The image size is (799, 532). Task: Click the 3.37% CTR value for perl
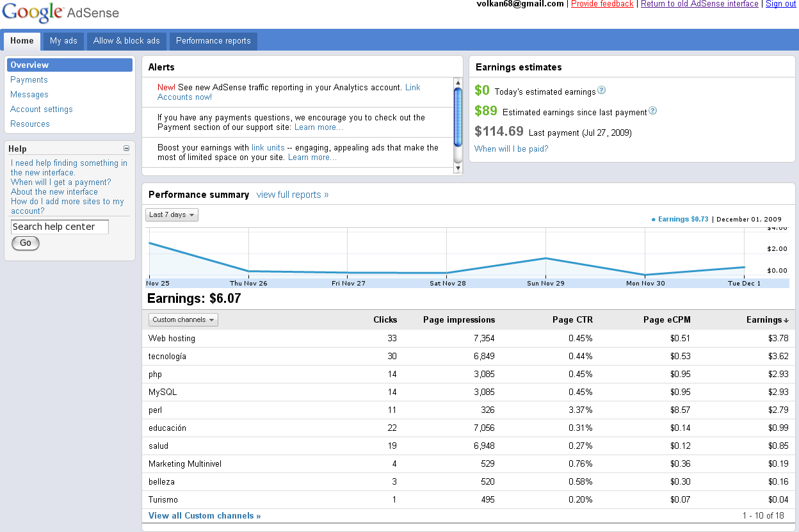coord(581,410)
